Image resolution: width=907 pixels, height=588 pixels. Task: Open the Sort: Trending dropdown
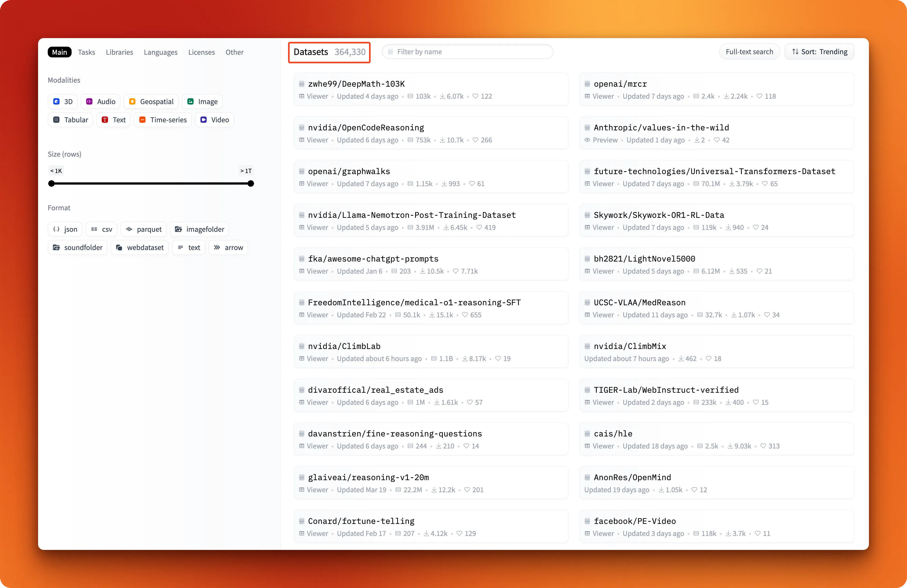[819, 52]
